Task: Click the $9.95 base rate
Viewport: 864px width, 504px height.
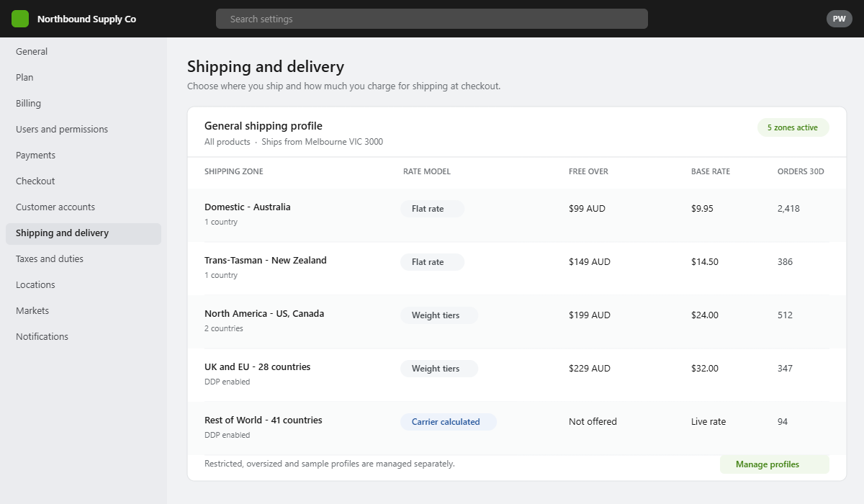Action: [x=702, y=209]
